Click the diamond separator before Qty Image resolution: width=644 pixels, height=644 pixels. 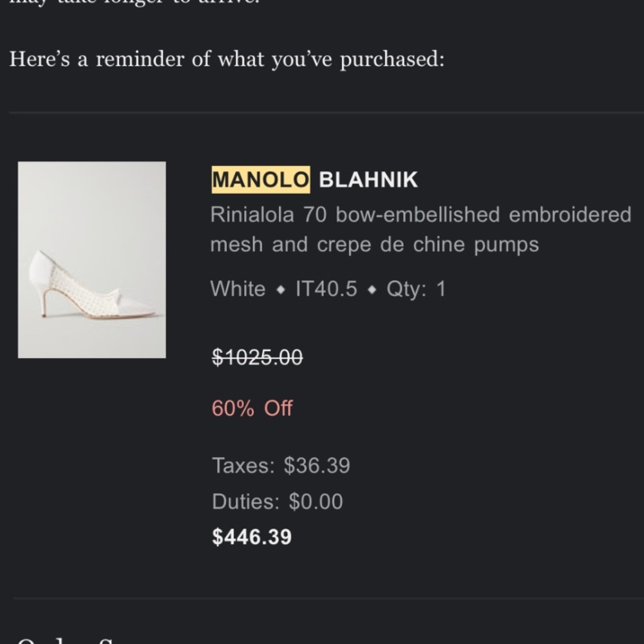coord(372,290)
